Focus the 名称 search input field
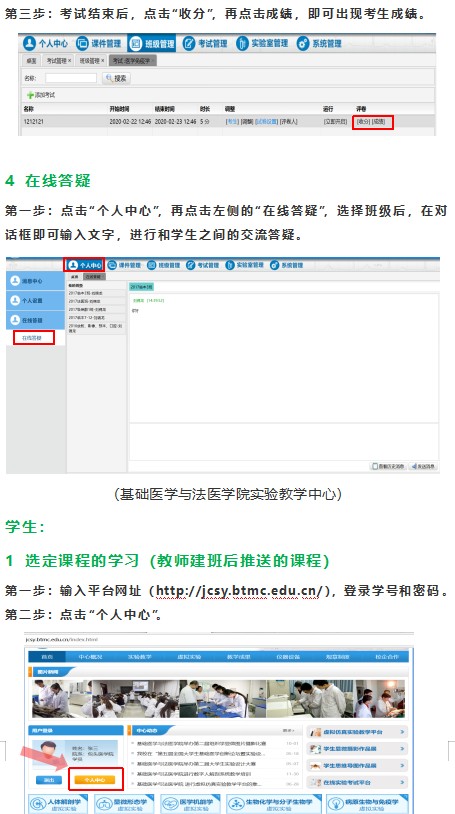This screenshot has height=814, width=455. [x=71, y=78]
